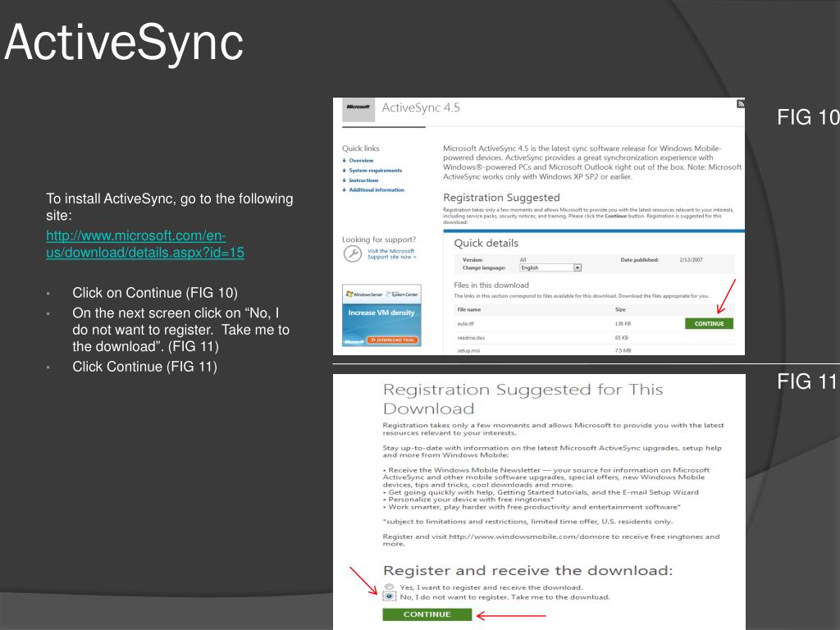Click the support wrench icon
The height and width of the screenshot is (630, 840).
point(353,253)
